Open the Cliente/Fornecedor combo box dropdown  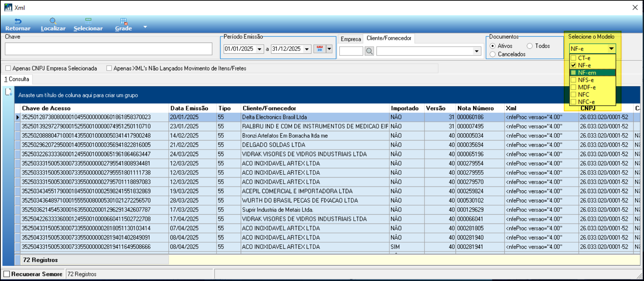coord(477,52)
